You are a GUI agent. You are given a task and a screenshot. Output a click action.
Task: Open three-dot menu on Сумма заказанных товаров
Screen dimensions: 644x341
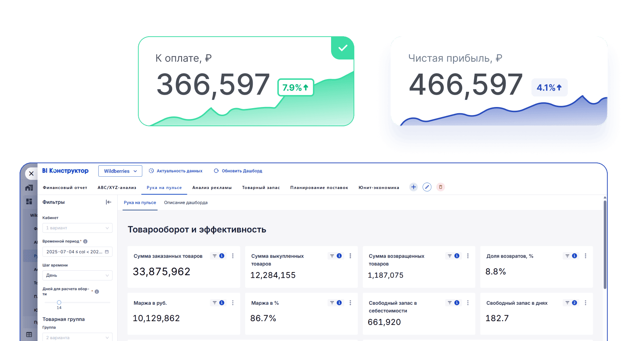pyautogui.click(x=233, y=256)
